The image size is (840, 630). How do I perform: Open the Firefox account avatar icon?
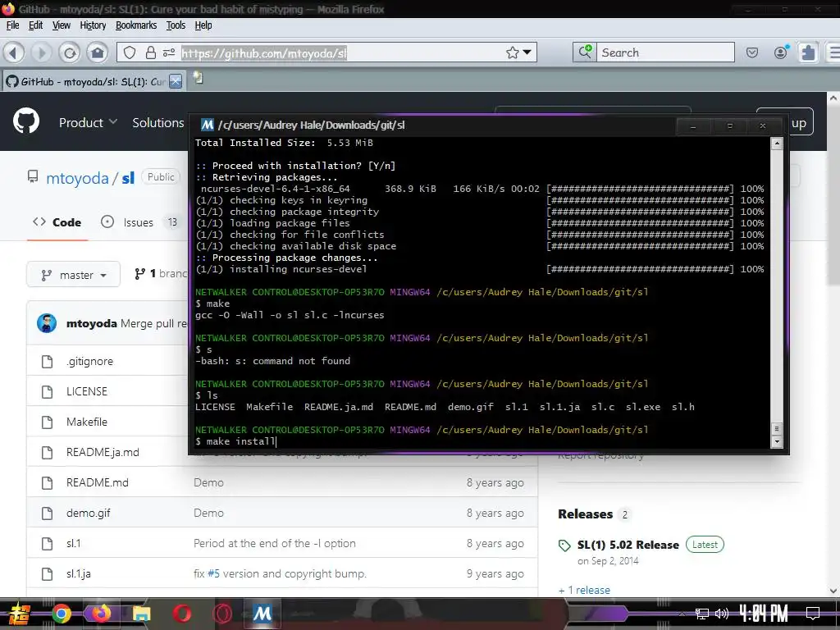(781, 52)
